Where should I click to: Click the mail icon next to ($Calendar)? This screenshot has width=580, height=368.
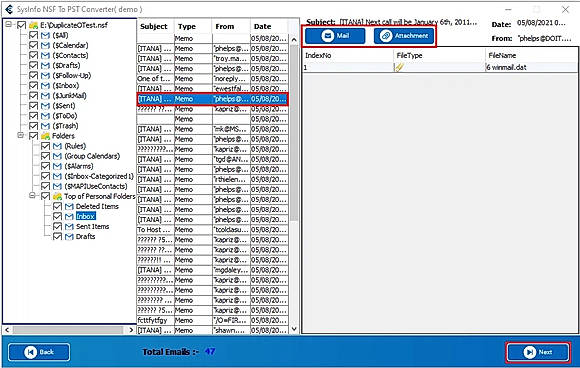(x=45, y=45)
